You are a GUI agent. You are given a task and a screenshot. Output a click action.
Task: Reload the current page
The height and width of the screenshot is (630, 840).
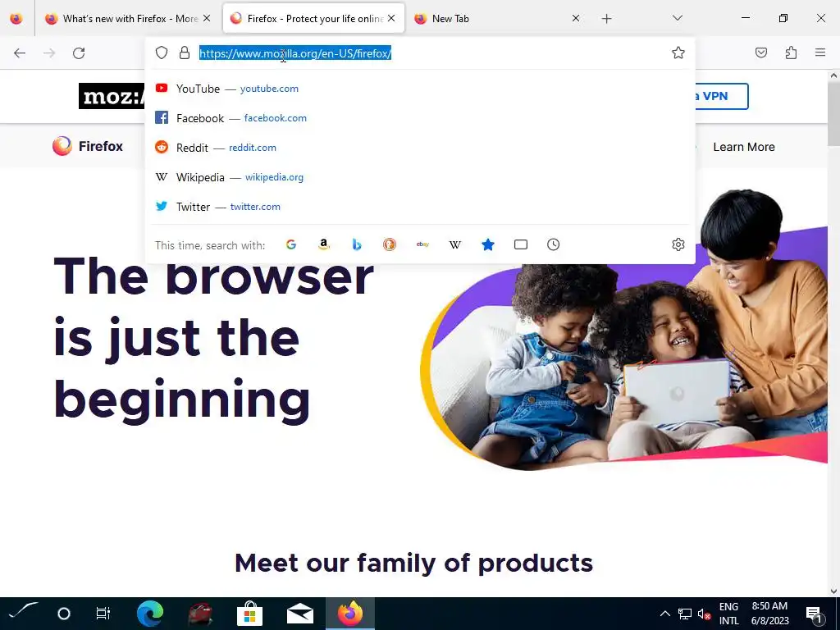pyautogui.click(x=79, y=53)
